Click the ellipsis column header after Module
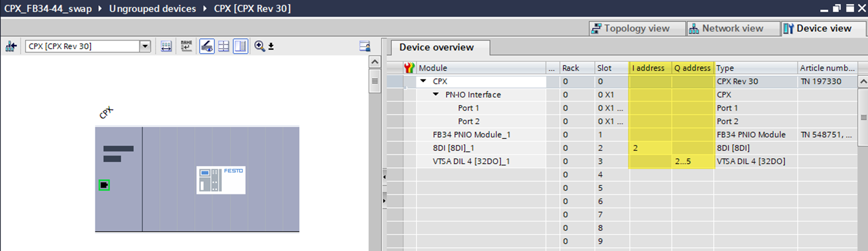Screen dimensions: 868x251 [552, 68]
